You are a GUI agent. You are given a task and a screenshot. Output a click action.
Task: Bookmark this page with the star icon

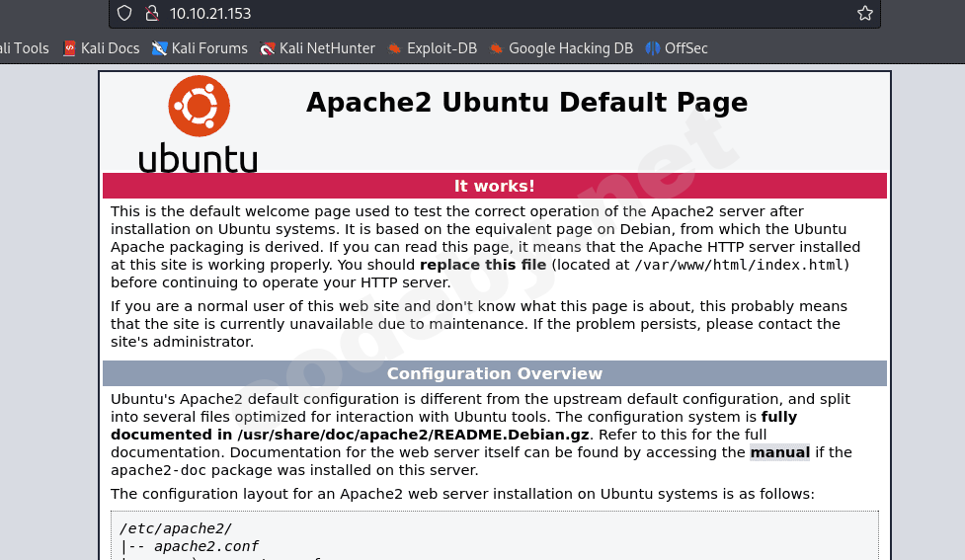pos(864,13)
